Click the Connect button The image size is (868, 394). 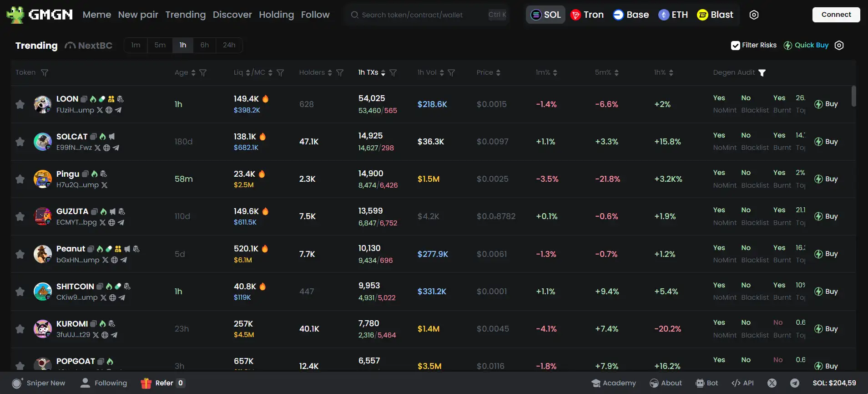click(x=836, y=15)
